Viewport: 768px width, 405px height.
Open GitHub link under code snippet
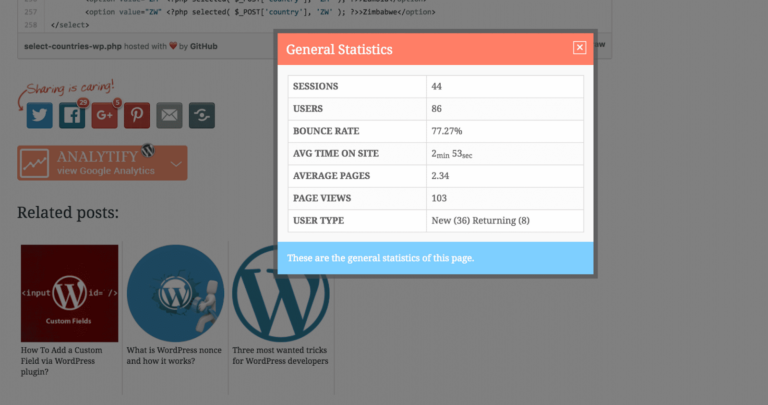click(x=203, y=46)
